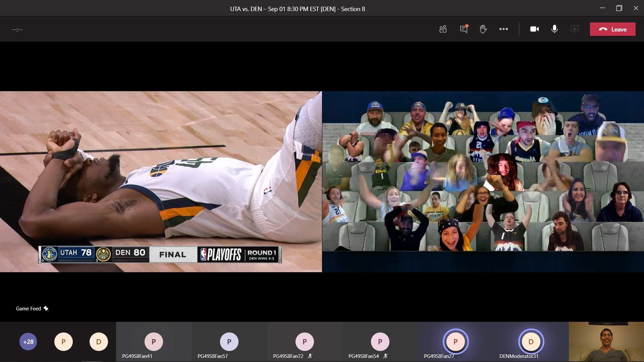Click the self-view video thumbnail

pyautogui.click(x=606, y=342)
